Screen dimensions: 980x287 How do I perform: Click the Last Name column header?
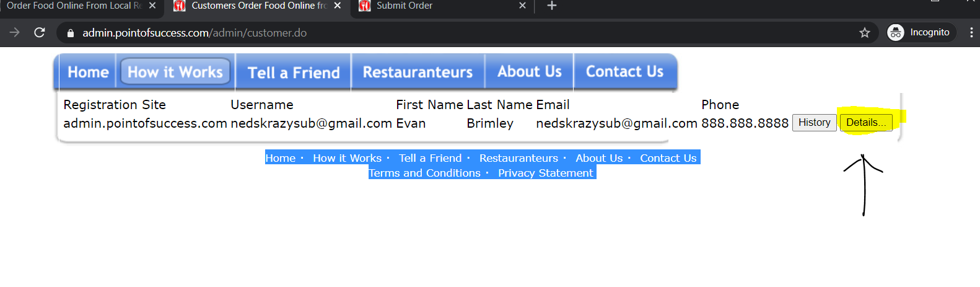pyautogui.click(x=499, y=105)
